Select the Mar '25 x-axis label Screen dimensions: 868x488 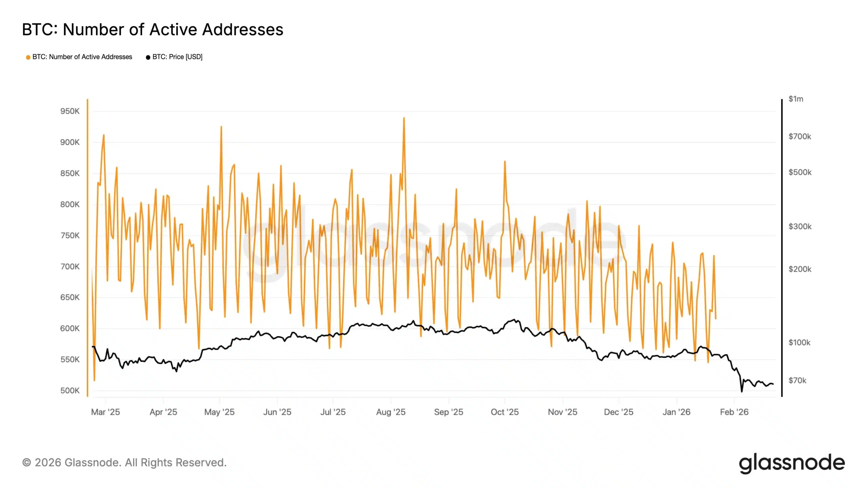pyautogui.click(x=105, y=412)
